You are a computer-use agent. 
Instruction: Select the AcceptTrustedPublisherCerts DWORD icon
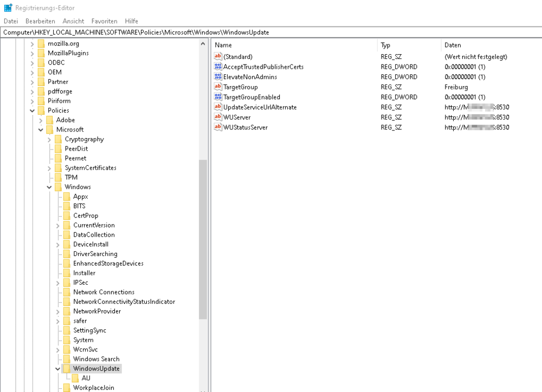(218, 67)
